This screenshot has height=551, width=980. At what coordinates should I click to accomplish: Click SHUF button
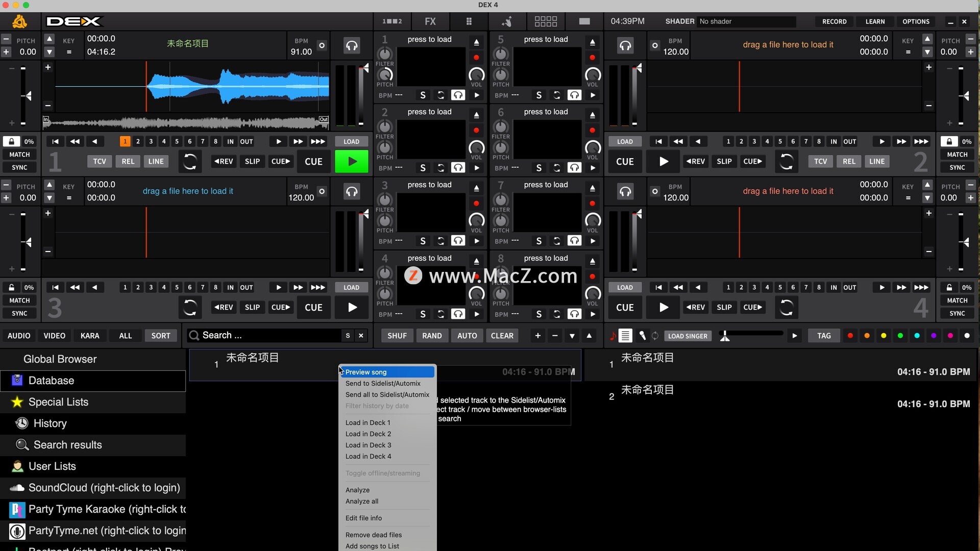[x=397, y=335]
